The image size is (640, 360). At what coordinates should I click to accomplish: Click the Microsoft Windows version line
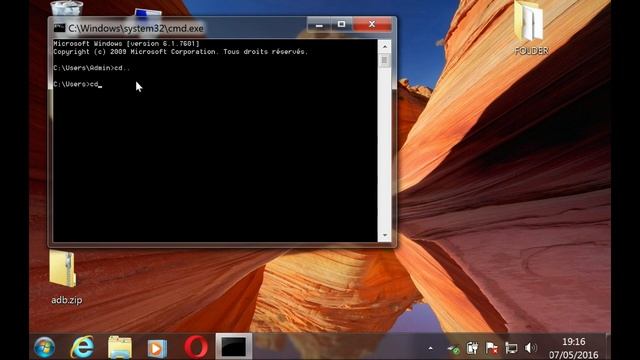click(x=126, y=44)
